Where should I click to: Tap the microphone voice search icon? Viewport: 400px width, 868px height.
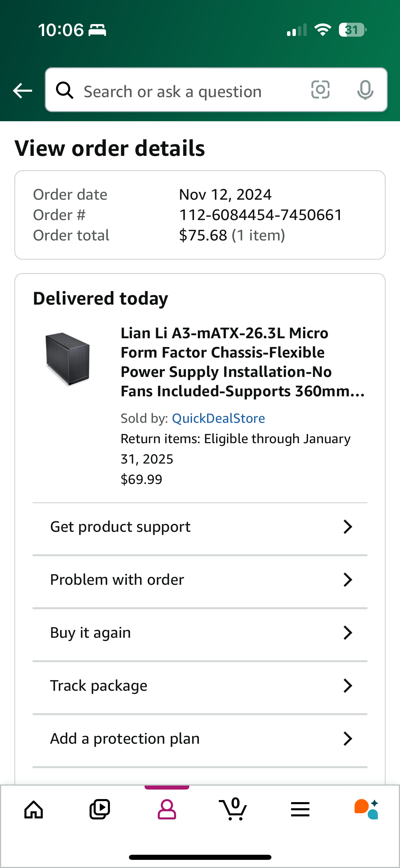point(365,90)
